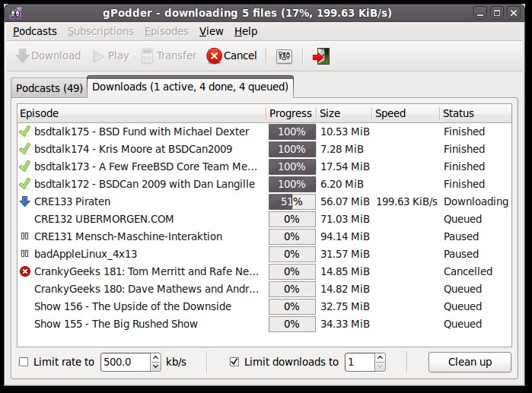Sort by the Episode column header

142,113
